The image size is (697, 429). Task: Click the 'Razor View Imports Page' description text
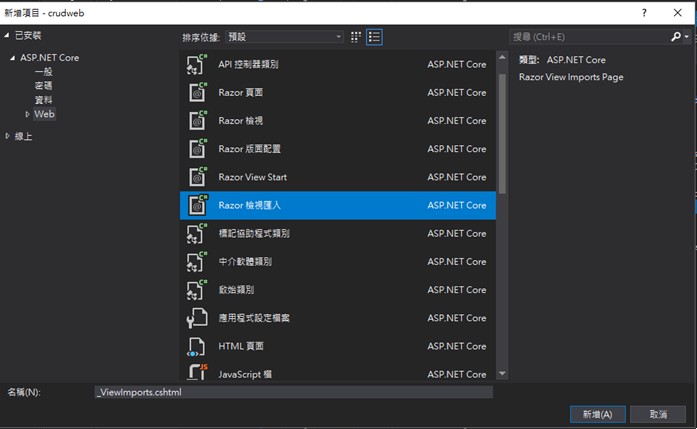point(571,77)
